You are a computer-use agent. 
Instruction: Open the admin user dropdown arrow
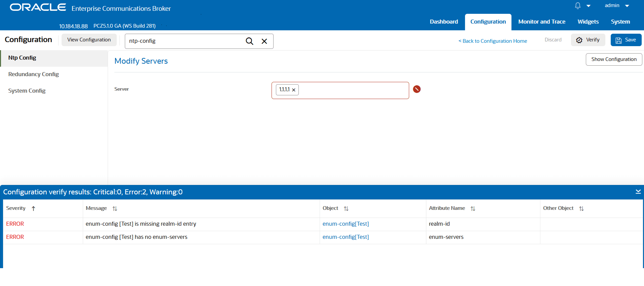[x=627, y=6]
